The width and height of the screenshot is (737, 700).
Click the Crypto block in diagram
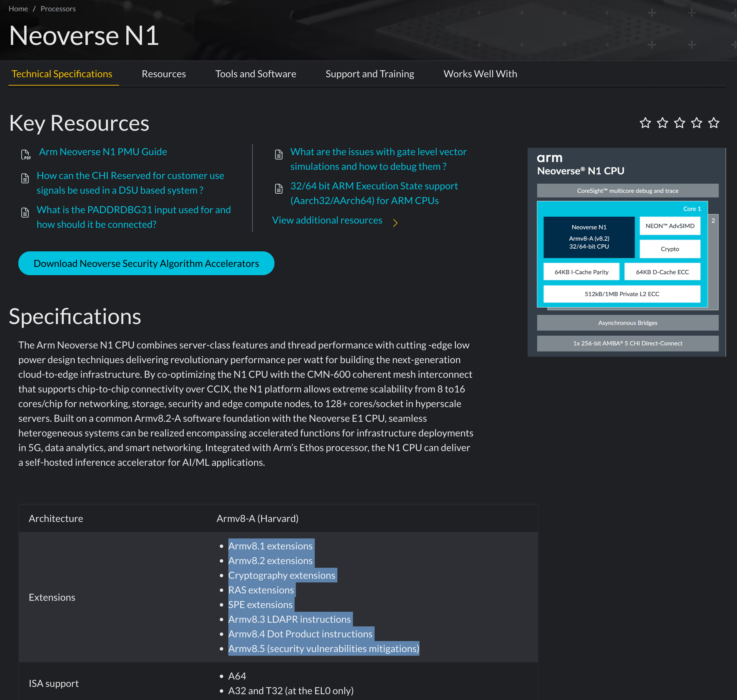[670, 249]
